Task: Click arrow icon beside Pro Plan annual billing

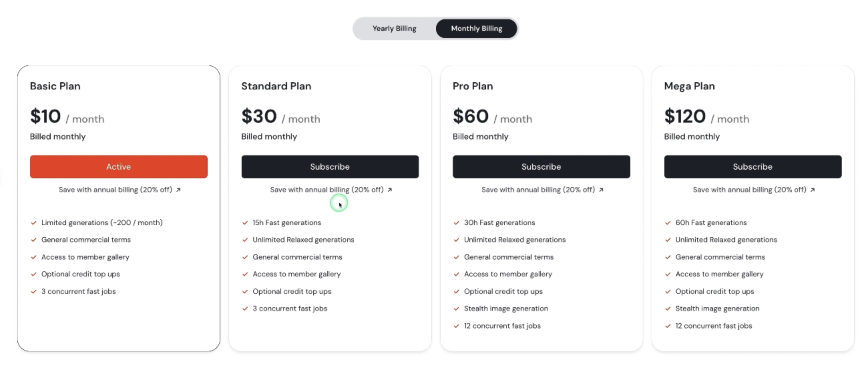Action: coord(601,190)
